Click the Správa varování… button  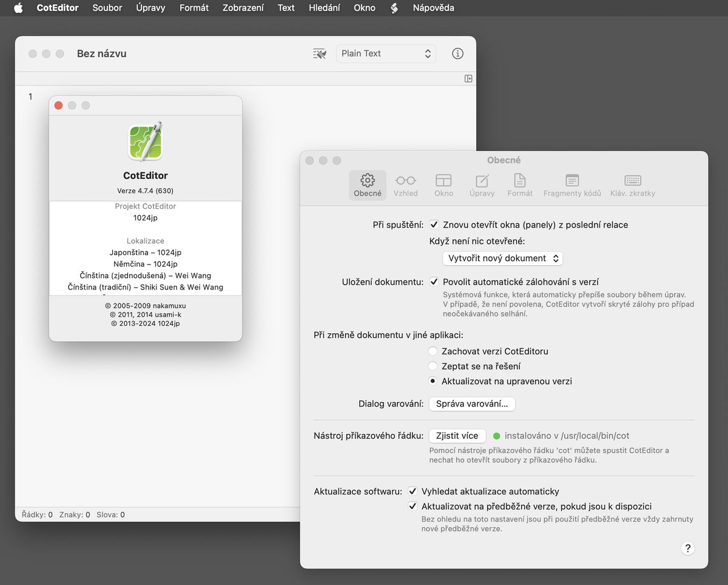pos(472,404)
